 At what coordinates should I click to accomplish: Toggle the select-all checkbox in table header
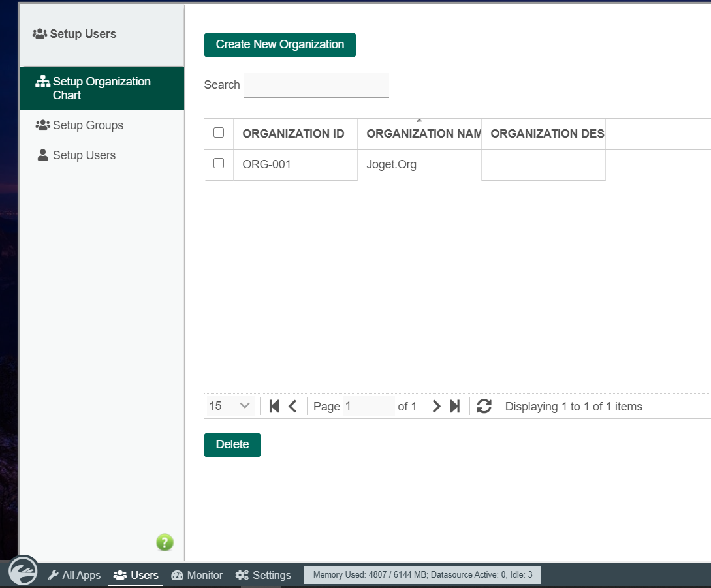(219, 132)
